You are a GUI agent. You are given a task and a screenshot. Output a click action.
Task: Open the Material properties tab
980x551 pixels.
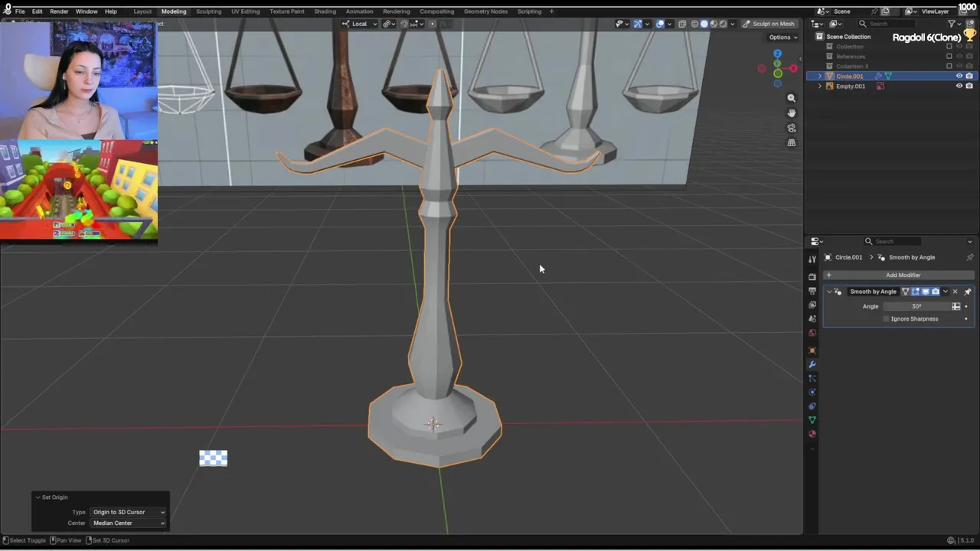[812, 434]
